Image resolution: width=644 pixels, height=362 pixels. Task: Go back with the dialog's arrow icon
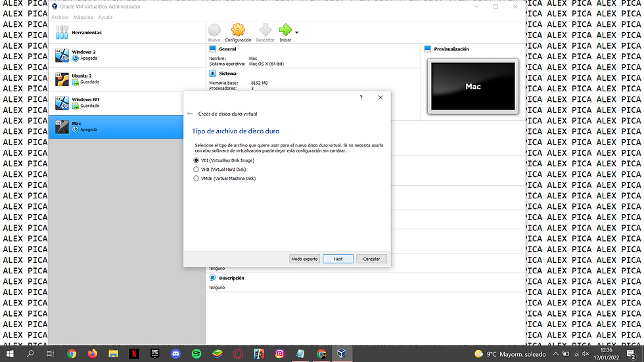190,114
